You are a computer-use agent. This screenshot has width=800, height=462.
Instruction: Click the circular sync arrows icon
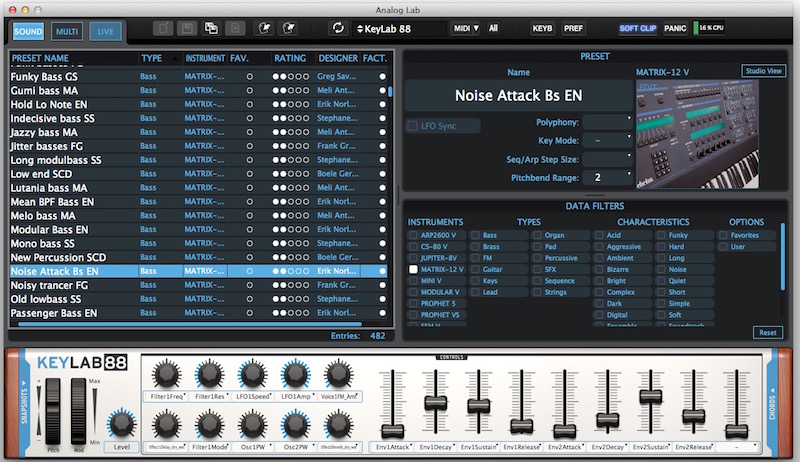pyautogui.click(x=338, y=28)
